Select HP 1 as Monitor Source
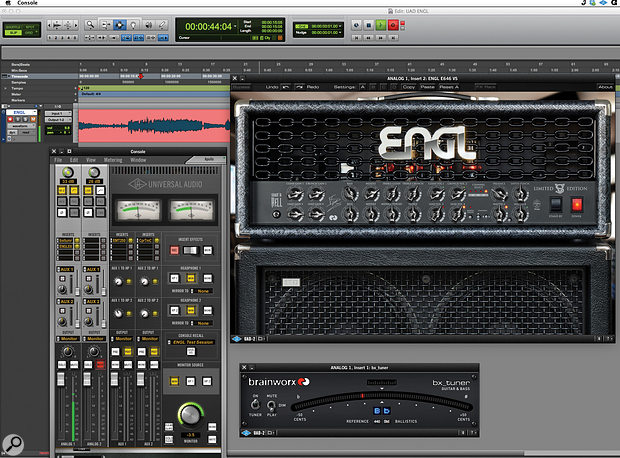Image resolution: width=620 pixels, height=458 pixels. tap(191, 381)
